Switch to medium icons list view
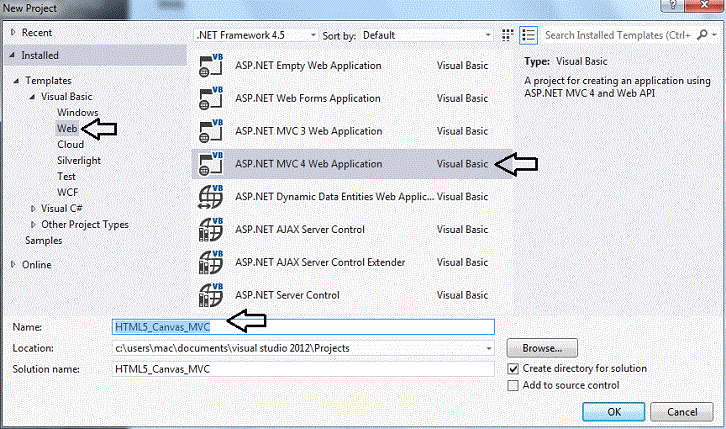Viewport: 726px width, 429px height. tap(528, 35)
